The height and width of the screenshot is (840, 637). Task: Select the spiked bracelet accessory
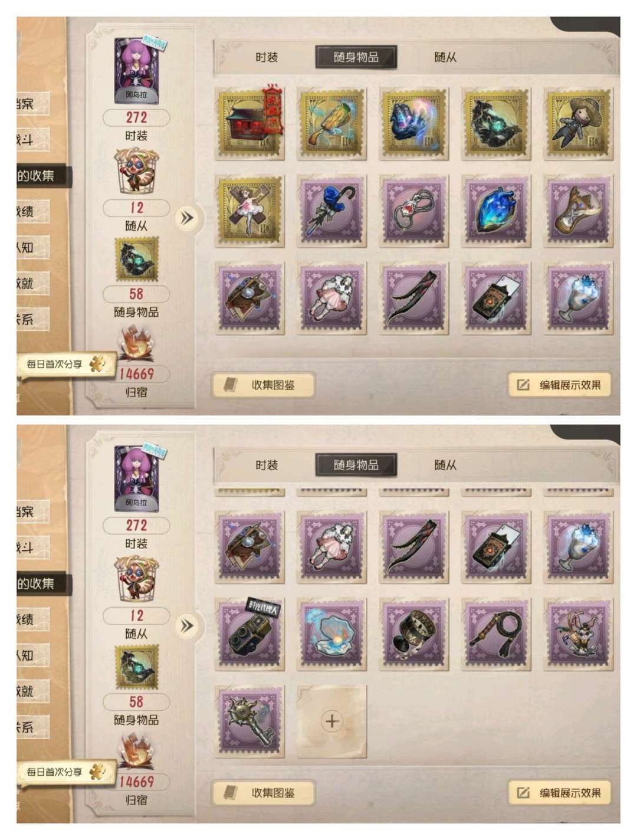point(414,634)
